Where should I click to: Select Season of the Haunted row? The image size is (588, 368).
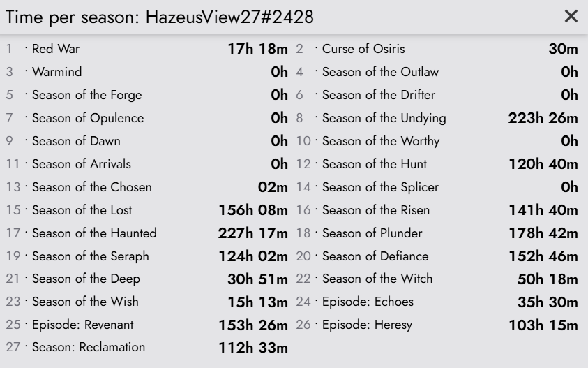[146, 233]
